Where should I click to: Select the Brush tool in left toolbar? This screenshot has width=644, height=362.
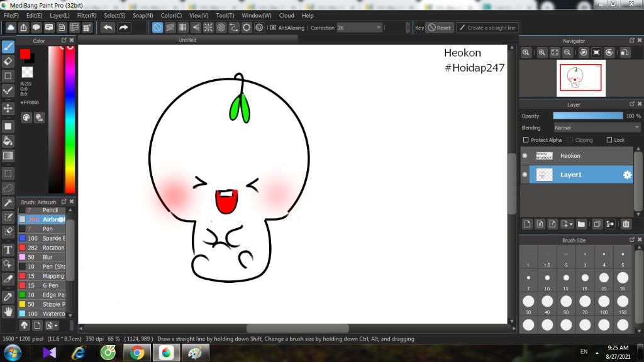(8, 47)
